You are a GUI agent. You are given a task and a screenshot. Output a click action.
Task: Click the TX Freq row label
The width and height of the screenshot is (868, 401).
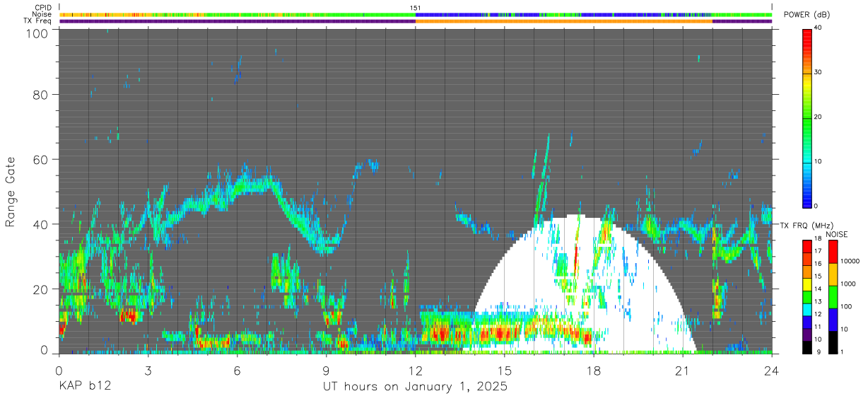coord(38,21)
